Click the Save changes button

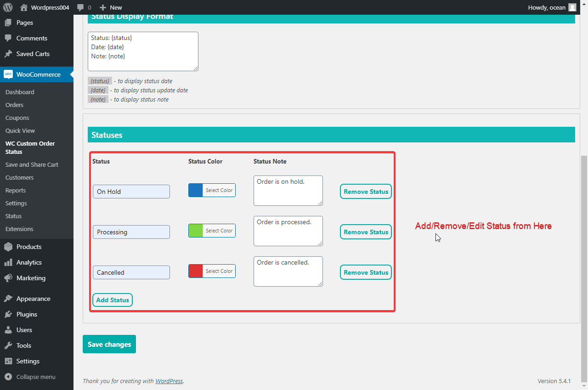pos(109,344)
